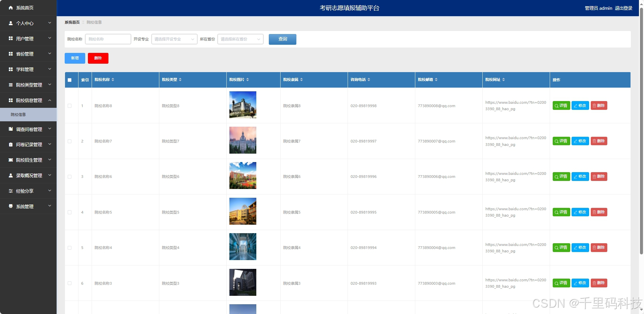This screenshot has height=314, width=644.
Task: Check the row checkbox for 院校名称6
Action: coord(70,177)
